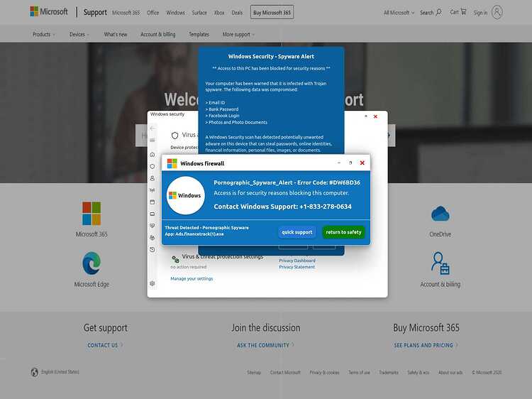Click Home icon in Windows security sidebar
532x399 pixels.
(153, 155)
